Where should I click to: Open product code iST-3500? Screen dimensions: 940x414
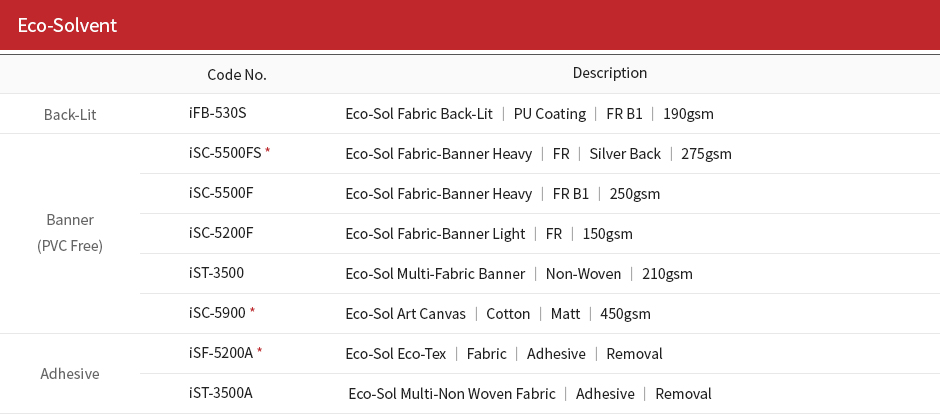coord(216,273)
